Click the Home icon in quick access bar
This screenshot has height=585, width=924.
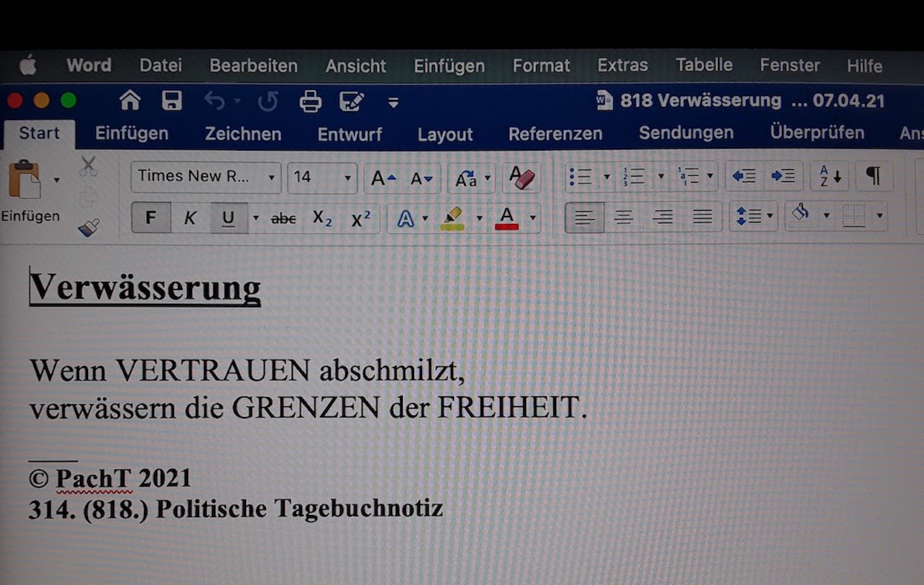tap(130, 101)
